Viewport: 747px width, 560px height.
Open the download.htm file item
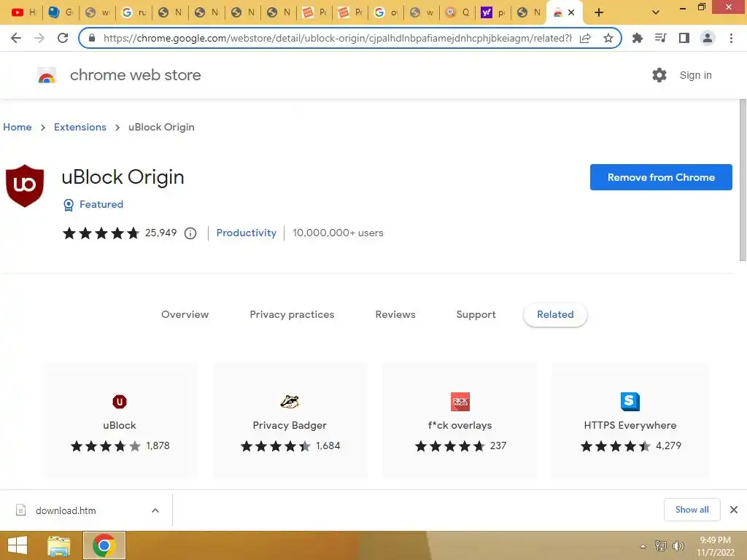[66, 510]
